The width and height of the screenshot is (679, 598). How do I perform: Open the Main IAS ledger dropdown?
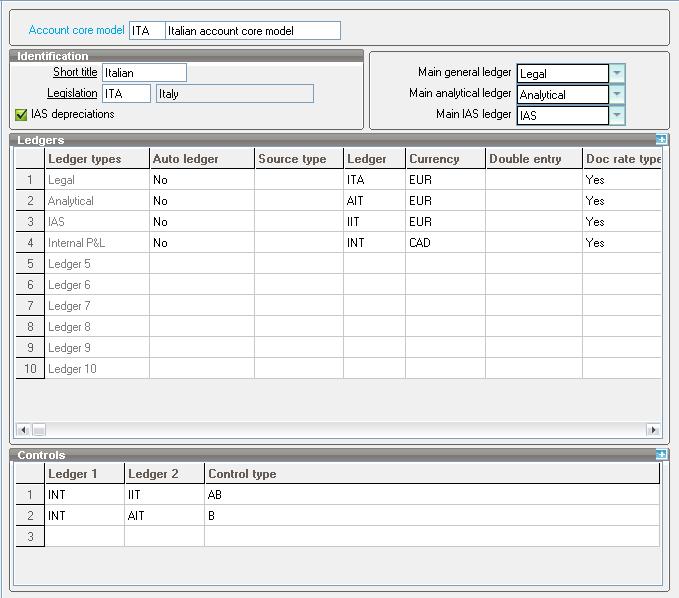[x=617, y=115]
